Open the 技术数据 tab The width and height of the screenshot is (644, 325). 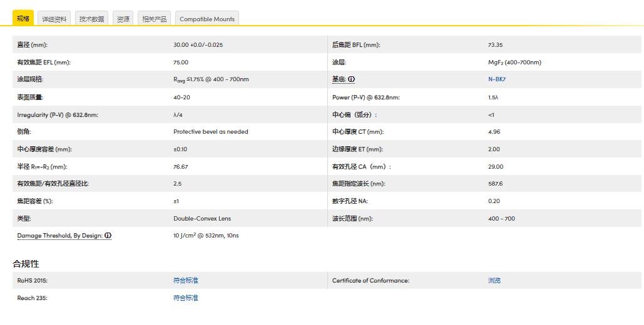point(91,19)
